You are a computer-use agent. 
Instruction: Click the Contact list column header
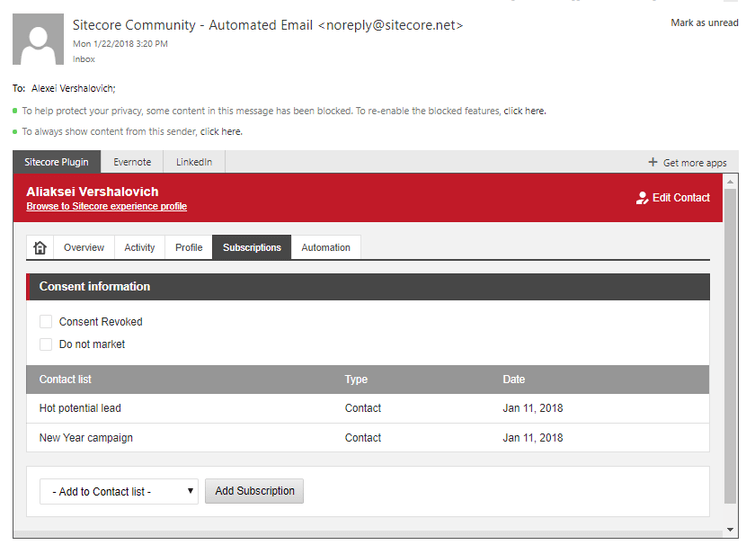point(65,380)
